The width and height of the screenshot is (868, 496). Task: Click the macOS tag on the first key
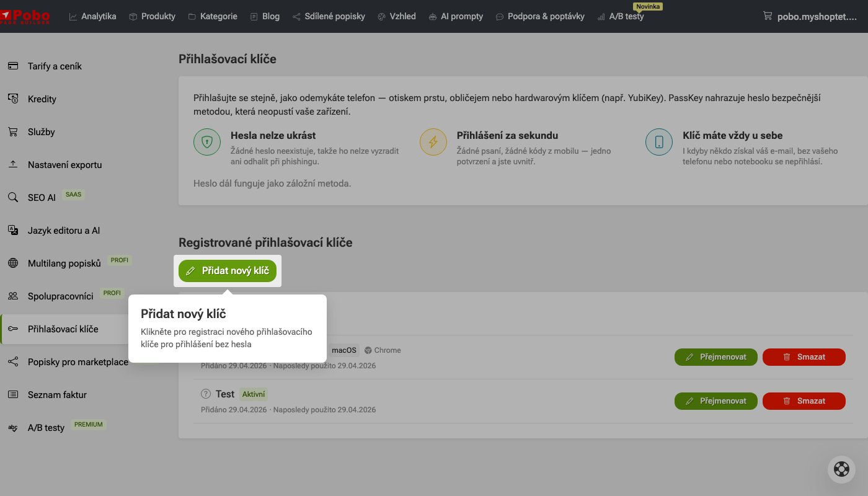(344, 350)
